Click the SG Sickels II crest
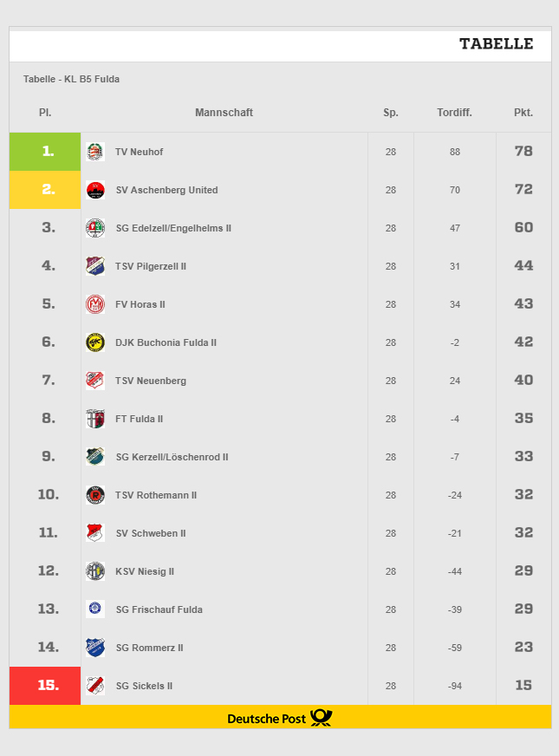Viewport: 559px width, 756px height. (95, 686)
